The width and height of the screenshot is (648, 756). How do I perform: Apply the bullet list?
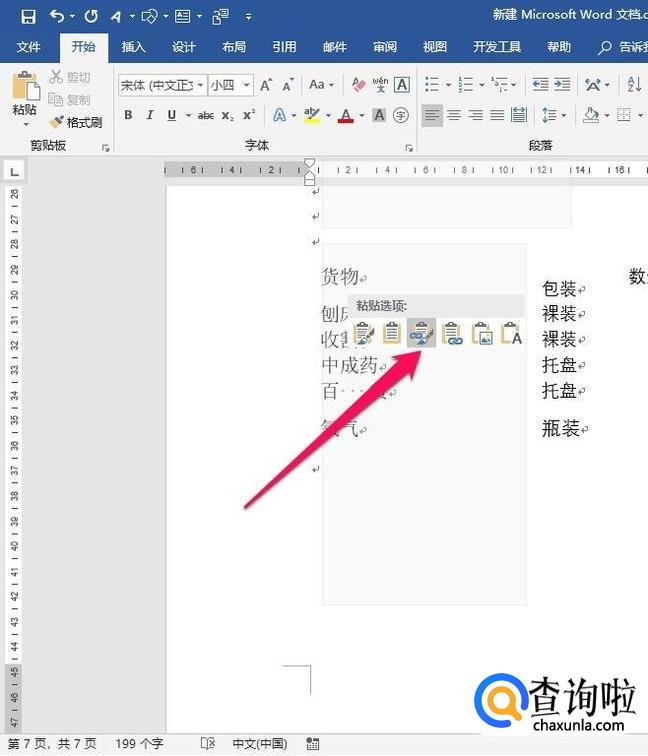(x=432, y=85)
